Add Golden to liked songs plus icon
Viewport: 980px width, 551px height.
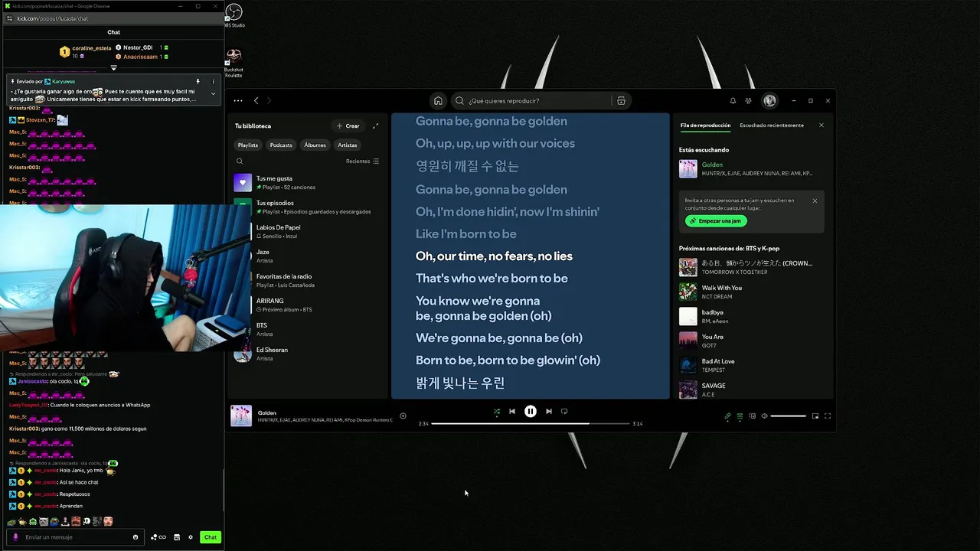pos(403,416)
